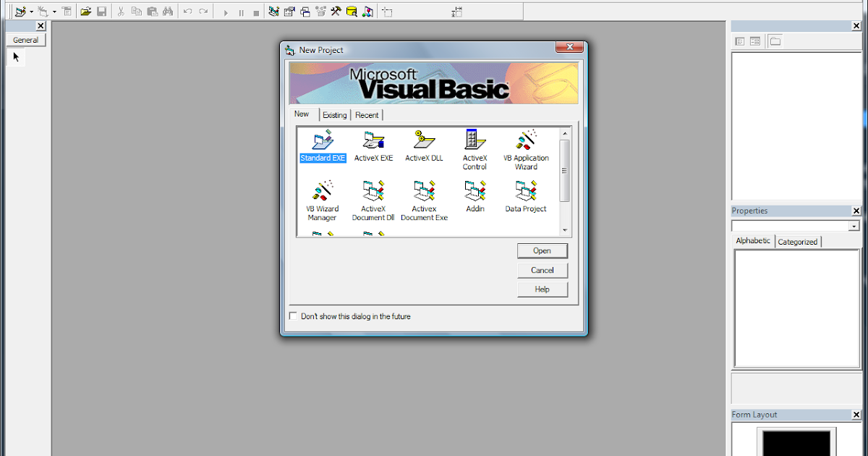This screenshot has height=456, width=868.
Task: Click the Save Project toolbar icon
Action: [x=101, y=11]
